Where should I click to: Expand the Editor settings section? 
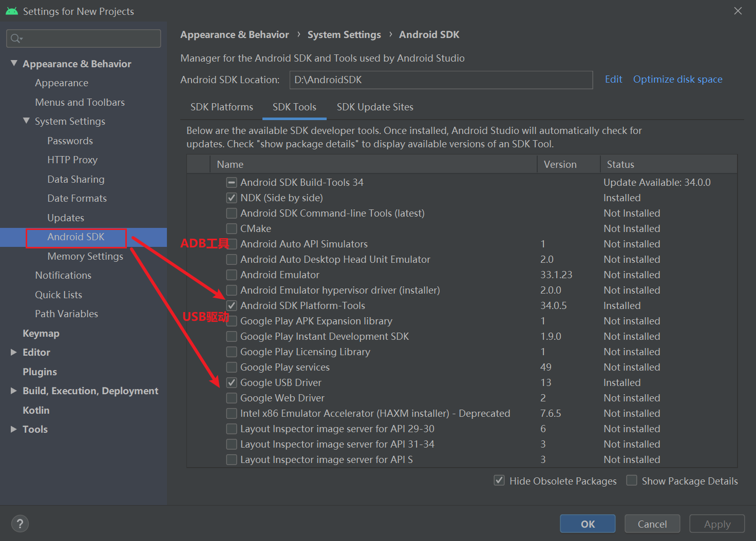[x=14, y=353]
